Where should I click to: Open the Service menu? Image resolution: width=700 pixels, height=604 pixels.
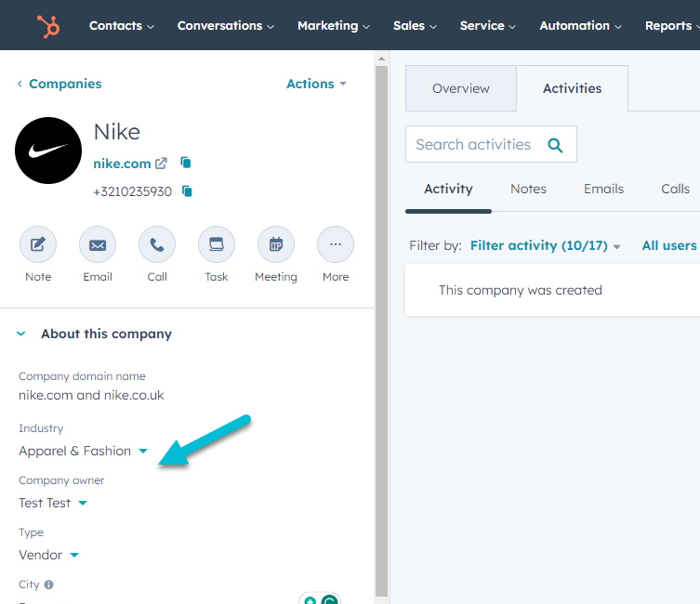(x=488, y=26)
